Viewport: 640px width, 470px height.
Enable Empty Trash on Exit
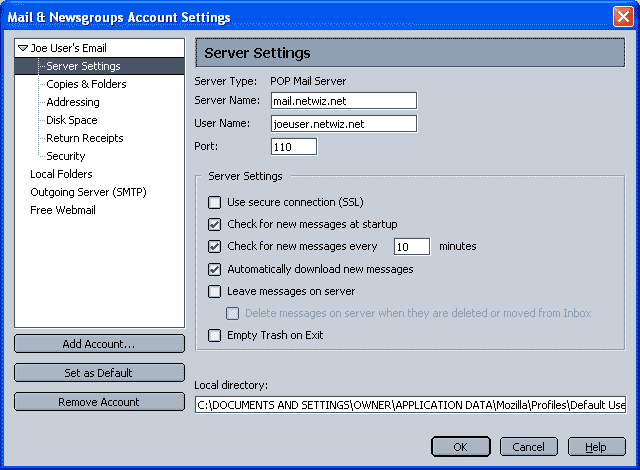215,335
